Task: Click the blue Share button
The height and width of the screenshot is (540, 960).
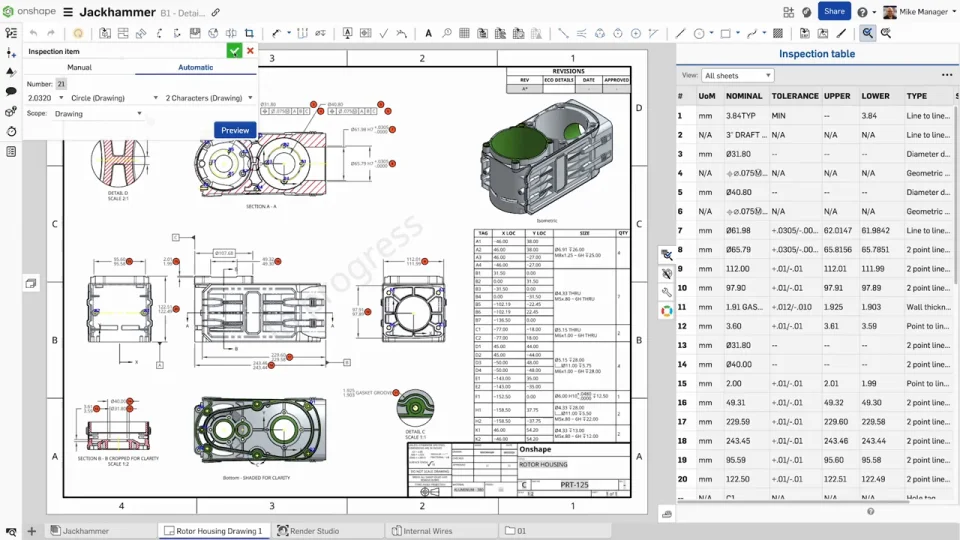Action: (834, 12)
